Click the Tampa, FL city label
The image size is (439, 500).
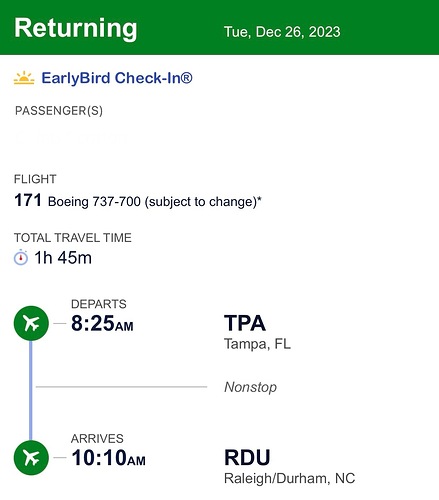[x=257, y=344]
